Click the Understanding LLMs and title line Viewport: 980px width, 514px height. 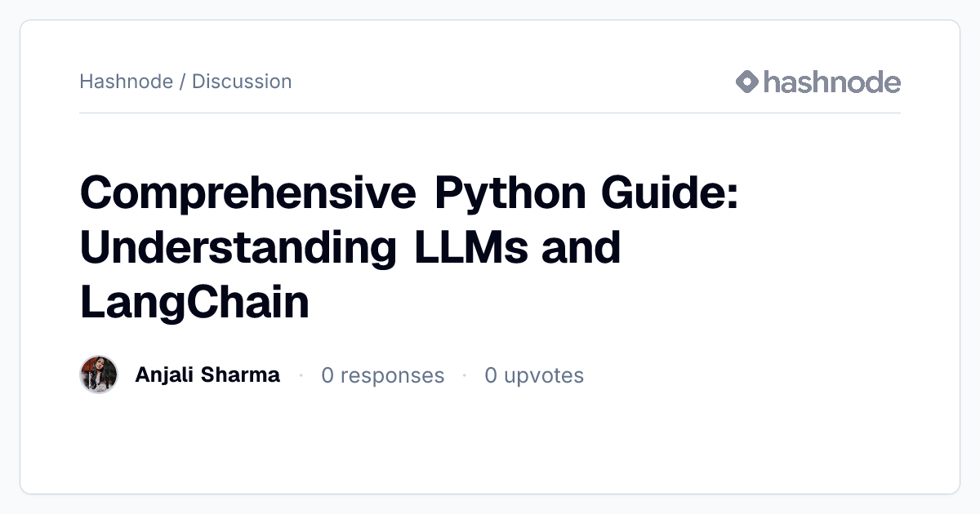point(350,248)
